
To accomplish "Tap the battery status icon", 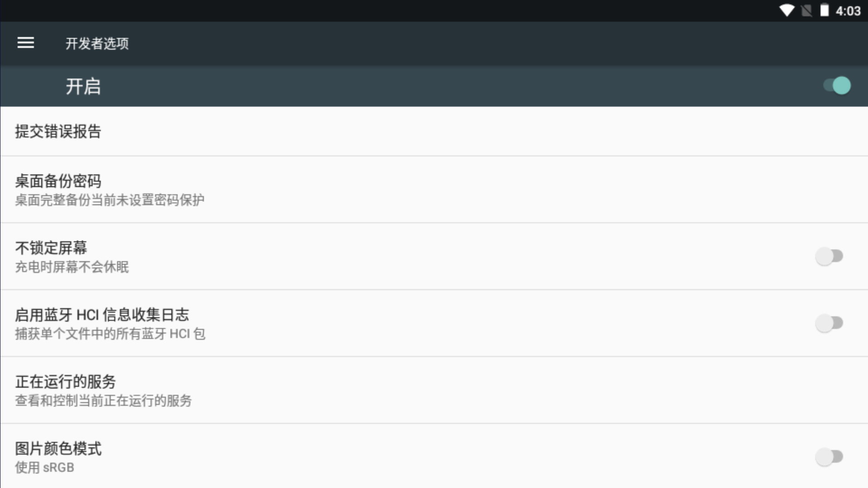I will click(x=825, y=10).
